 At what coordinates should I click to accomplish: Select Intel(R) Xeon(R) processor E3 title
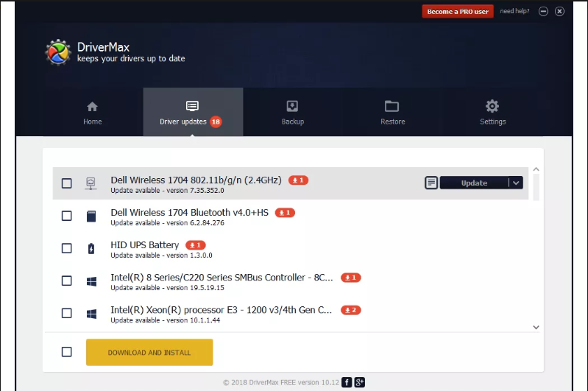(x=222, y=310)
